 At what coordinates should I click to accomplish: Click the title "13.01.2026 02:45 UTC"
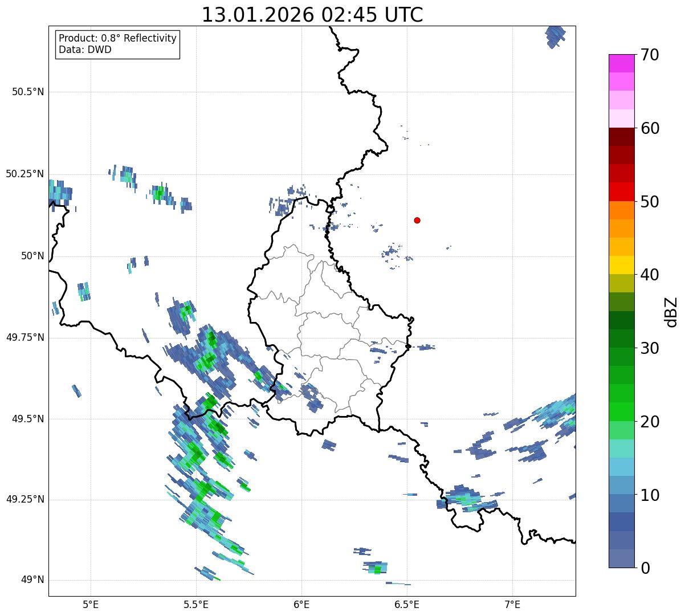click(x=312, y=15)
